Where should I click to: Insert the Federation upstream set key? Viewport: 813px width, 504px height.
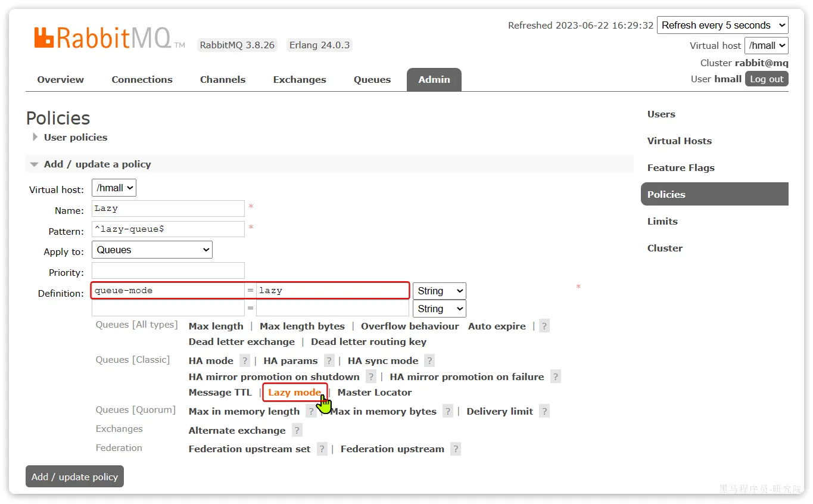click(x=250, y=449)
